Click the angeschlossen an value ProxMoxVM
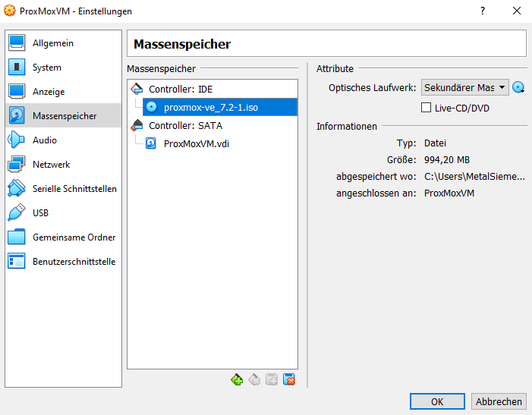Viewport: 532px width, 415px height. coord(449,193)
